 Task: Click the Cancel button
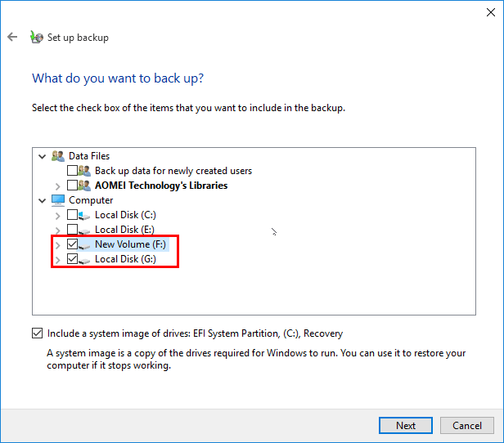coord(467,425)
